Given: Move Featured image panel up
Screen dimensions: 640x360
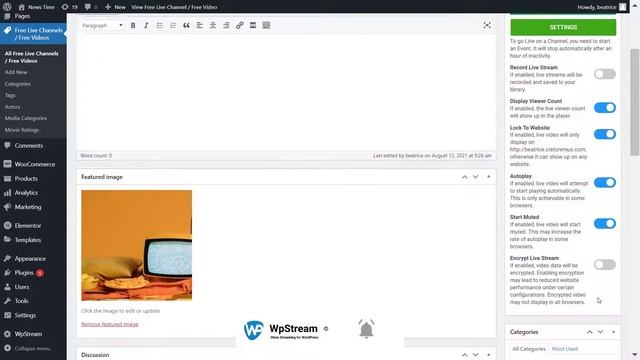Looking at the screenshot, I should pos(464,177).
